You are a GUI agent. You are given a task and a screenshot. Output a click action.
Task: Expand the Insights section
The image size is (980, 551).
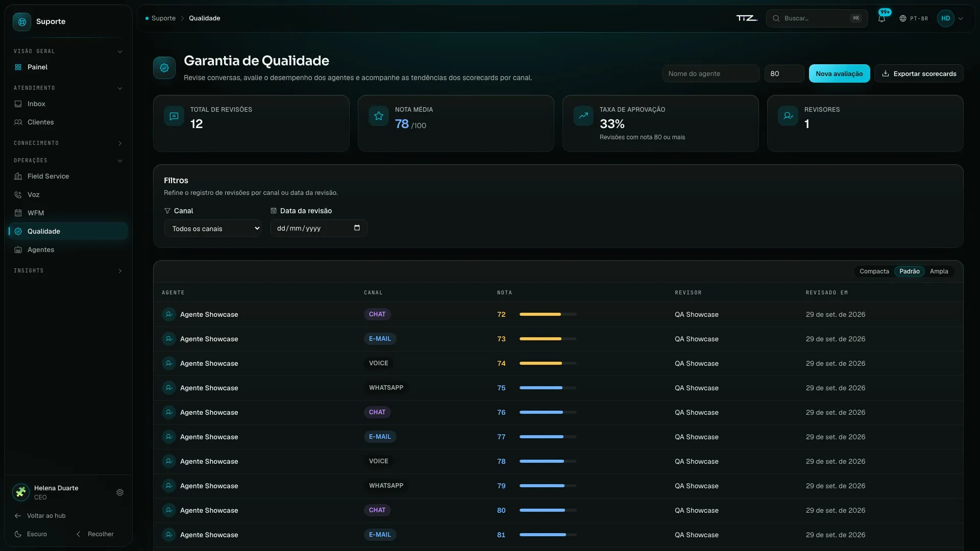(68, 271)
